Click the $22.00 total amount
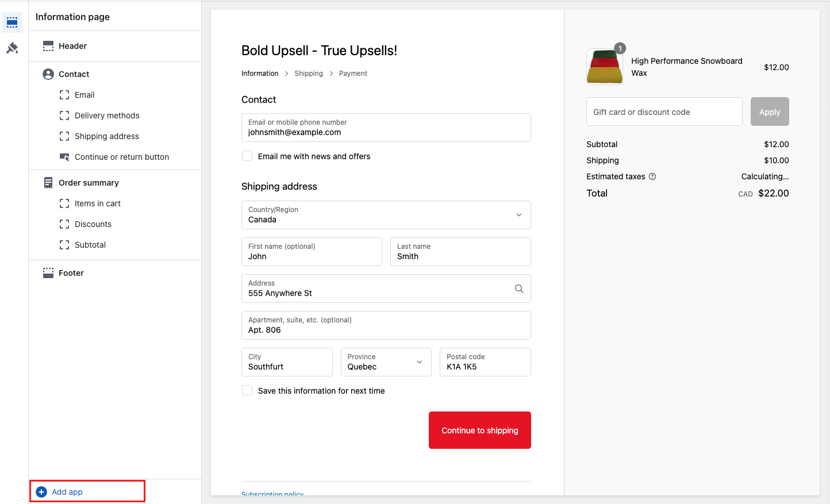 [774, 193]
